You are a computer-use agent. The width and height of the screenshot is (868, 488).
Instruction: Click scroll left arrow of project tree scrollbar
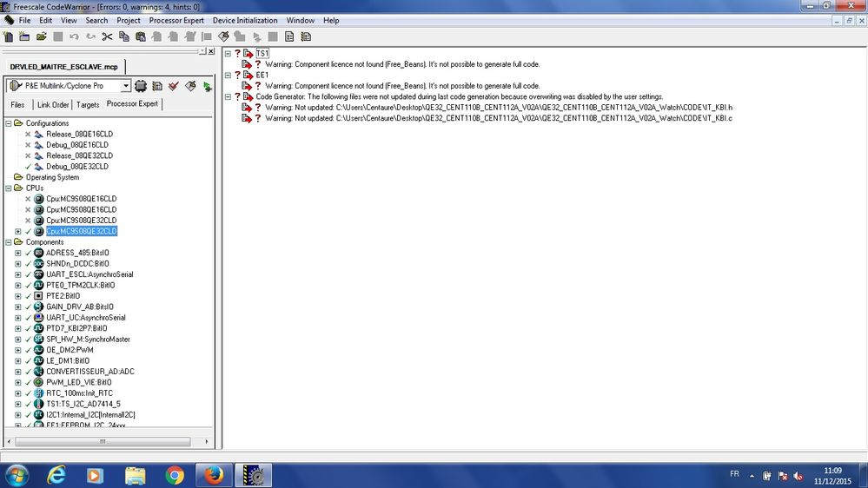[9, 441]
